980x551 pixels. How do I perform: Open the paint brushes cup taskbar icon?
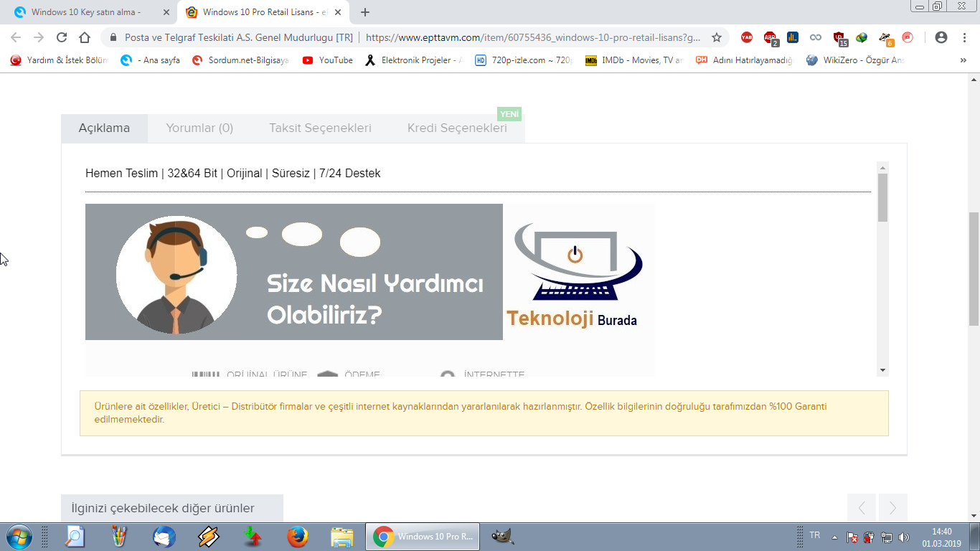coord(119,537)
